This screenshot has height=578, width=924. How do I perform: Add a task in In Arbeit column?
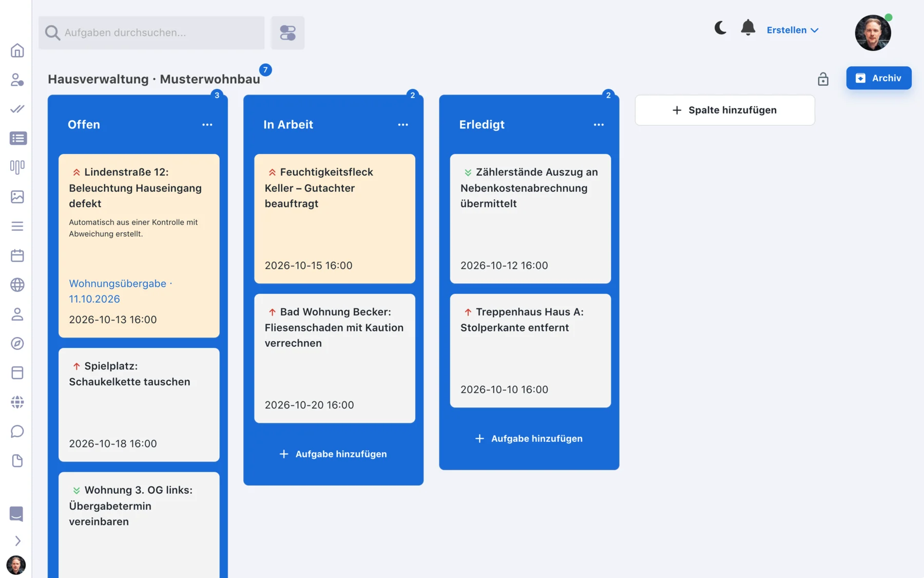coord(334,454)
